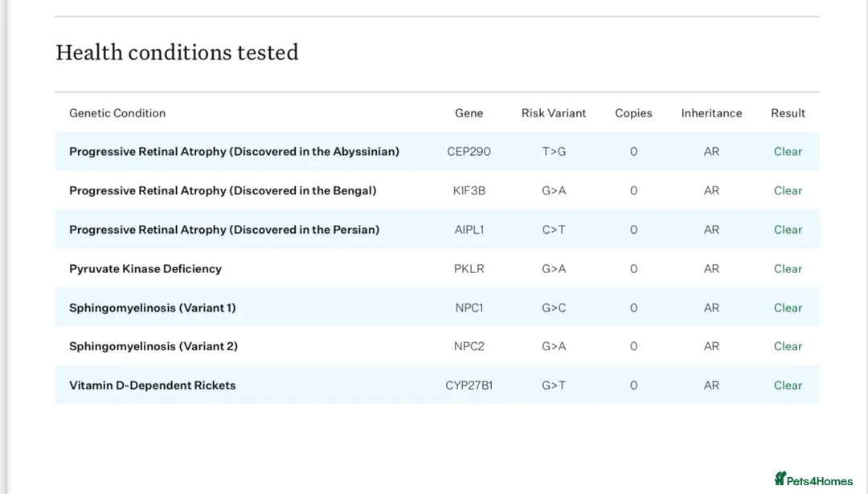Click the CYP27B1 gene cell
The image size is (868, 494).
(469, 386)
